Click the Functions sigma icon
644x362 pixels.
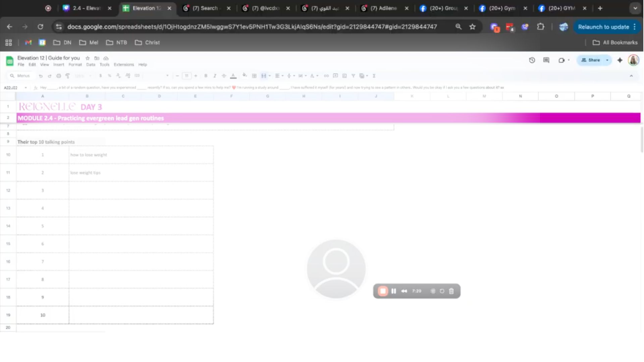[x=374, y=76]
